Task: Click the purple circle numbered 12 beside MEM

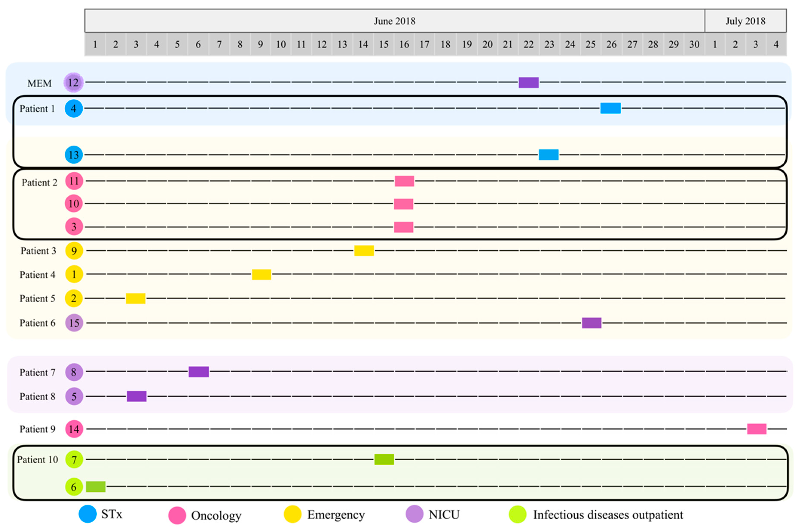Action: tap(73, 82)
